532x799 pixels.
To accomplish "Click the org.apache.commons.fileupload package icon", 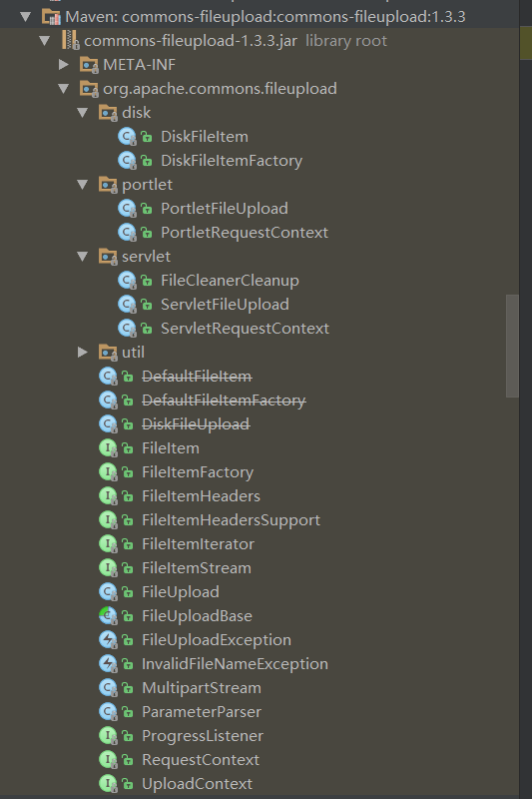I will 89,89.
